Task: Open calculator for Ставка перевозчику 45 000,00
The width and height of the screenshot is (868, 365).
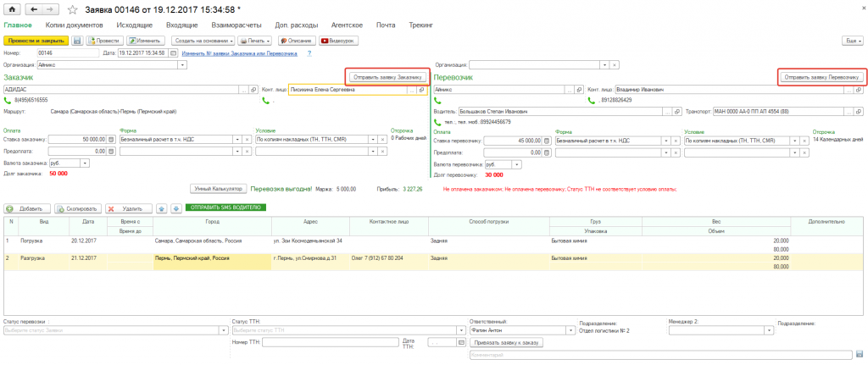Action: pyautogui.click(x=547, y=141)
